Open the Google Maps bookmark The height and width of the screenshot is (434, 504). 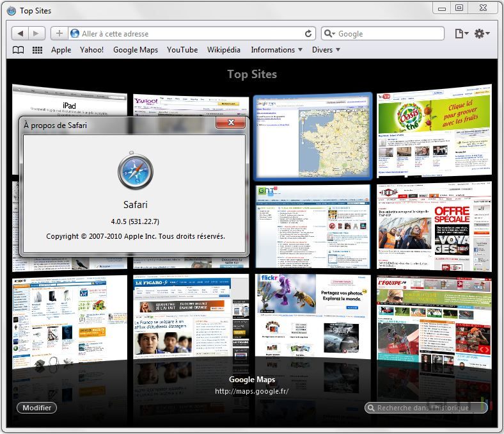pos(136,50)
